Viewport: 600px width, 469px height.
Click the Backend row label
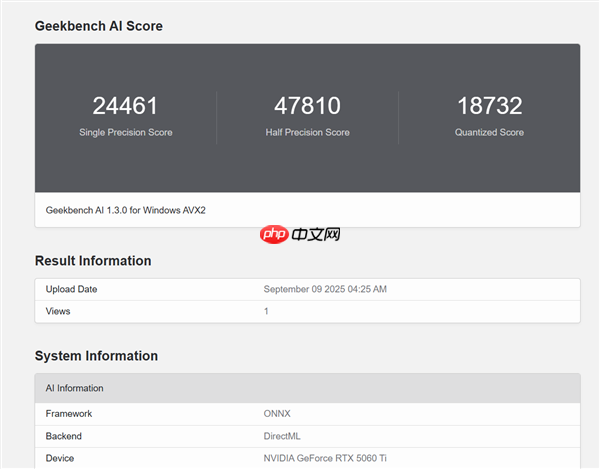coord(64,436)
